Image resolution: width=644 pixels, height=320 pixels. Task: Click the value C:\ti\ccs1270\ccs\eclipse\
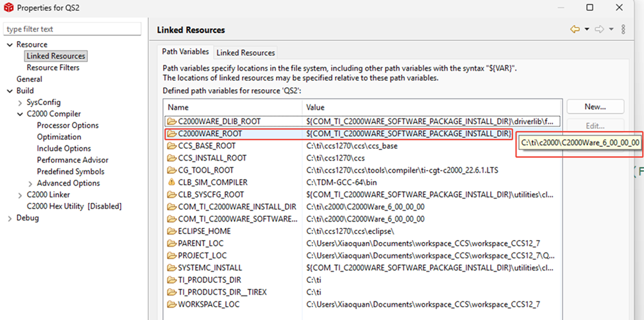coord(350,231)
